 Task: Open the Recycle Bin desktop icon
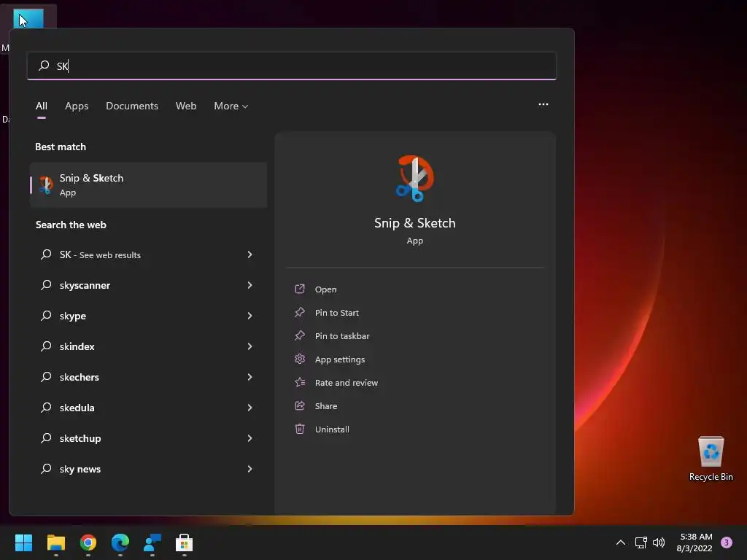click(711, 459)
